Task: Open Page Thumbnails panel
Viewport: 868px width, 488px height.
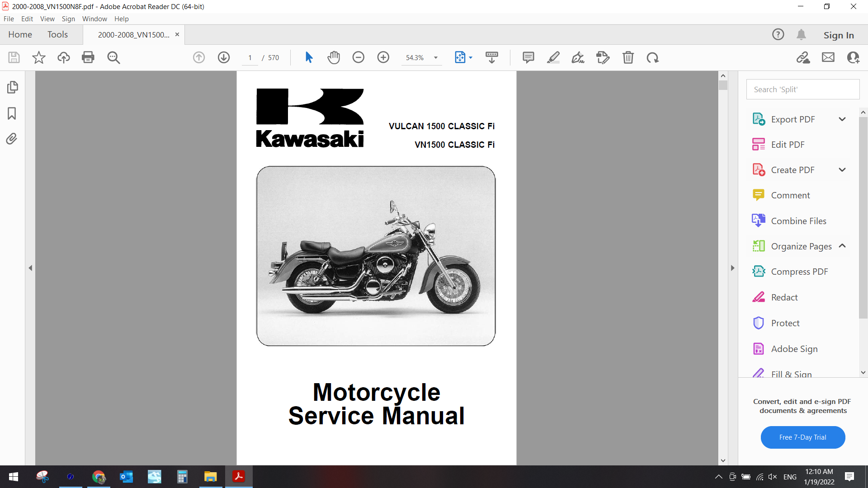Action: coord(12,87)
